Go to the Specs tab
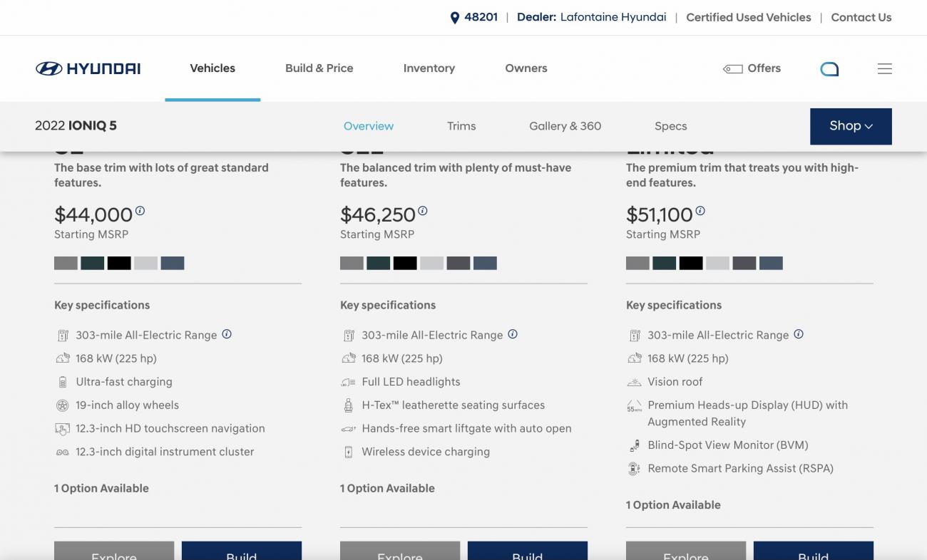Viewport: 927px width, 560px height. [670, 126]
